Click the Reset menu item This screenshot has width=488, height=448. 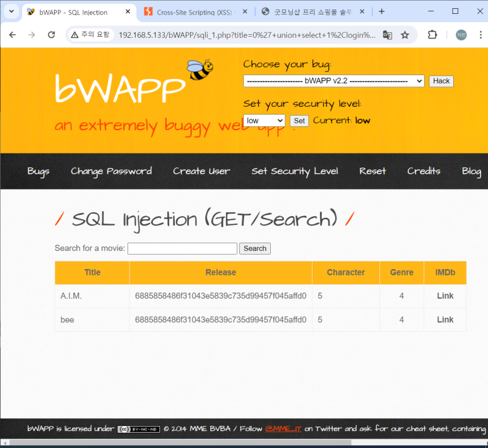coord(372,171)
